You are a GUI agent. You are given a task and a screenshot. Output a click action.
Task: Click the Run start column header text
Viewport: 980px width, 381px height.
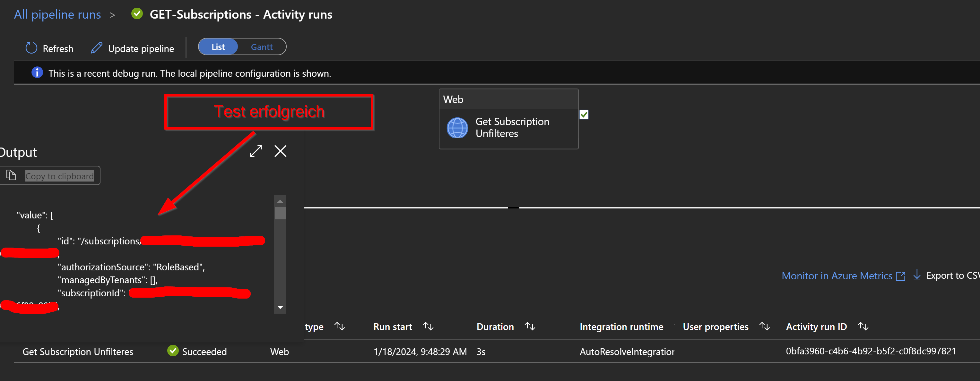click(393, 326)
